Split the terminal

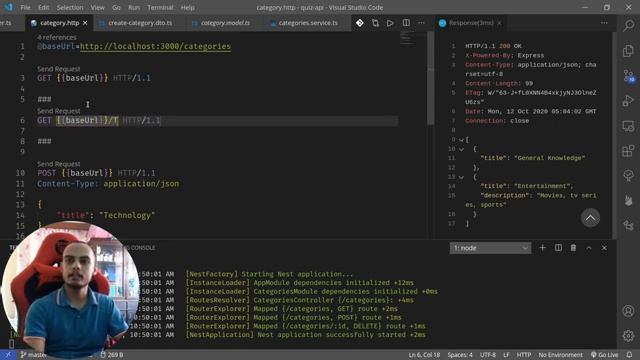558,248
